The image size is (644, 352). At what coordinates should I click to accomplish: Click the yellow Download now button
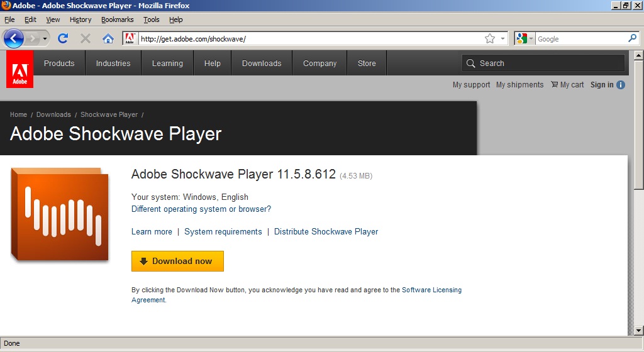point(177,261)
